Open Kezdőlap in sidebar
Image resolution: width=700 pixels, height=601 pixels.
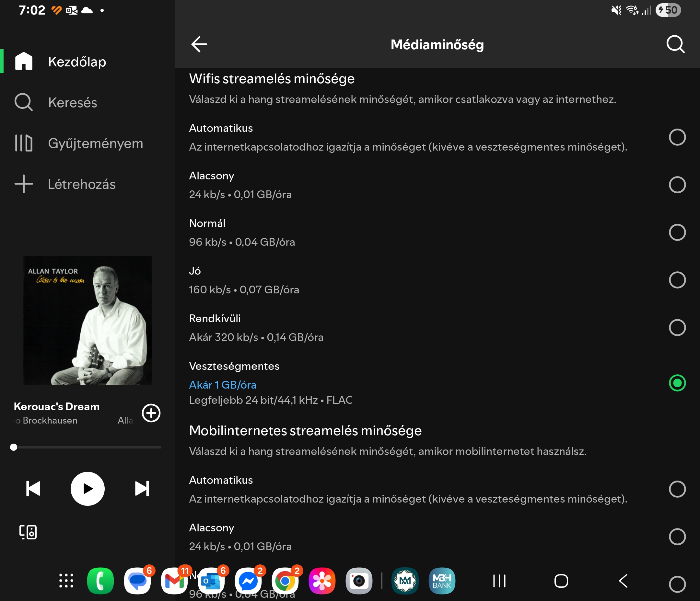point(77,62)
